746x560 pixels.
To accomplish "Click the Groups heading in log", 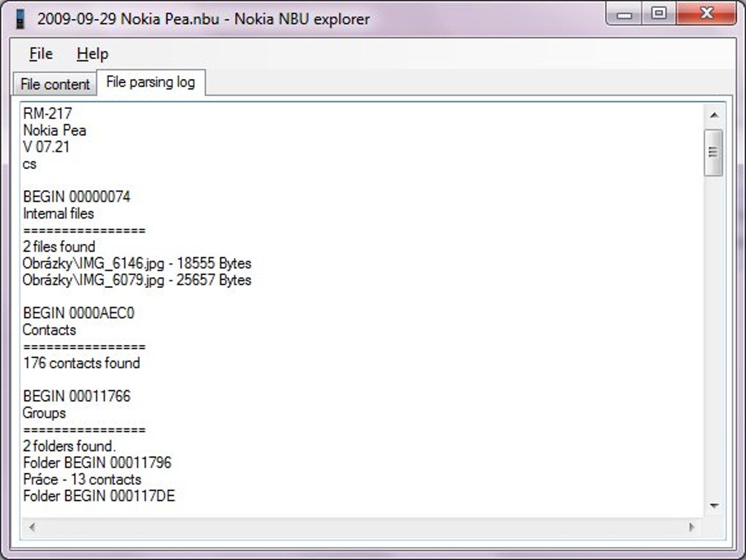I will point(44,413).
